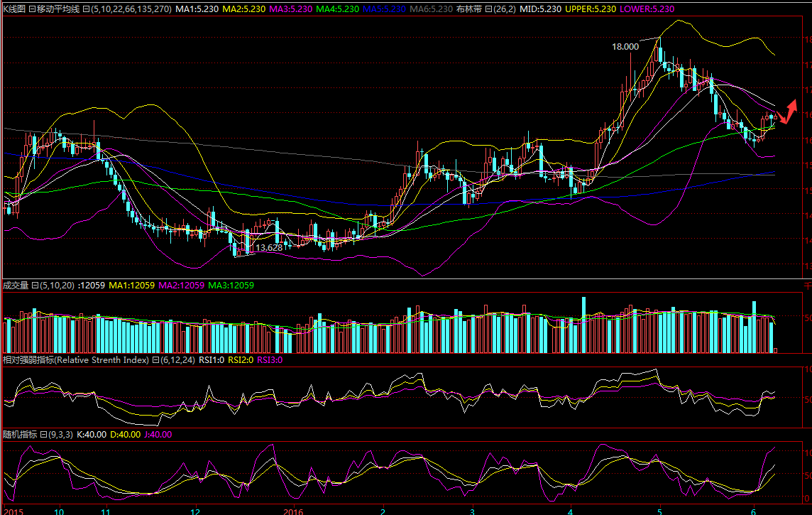
Task: Click the white MA1:5.230 legend label
Action: pos(197,9)
